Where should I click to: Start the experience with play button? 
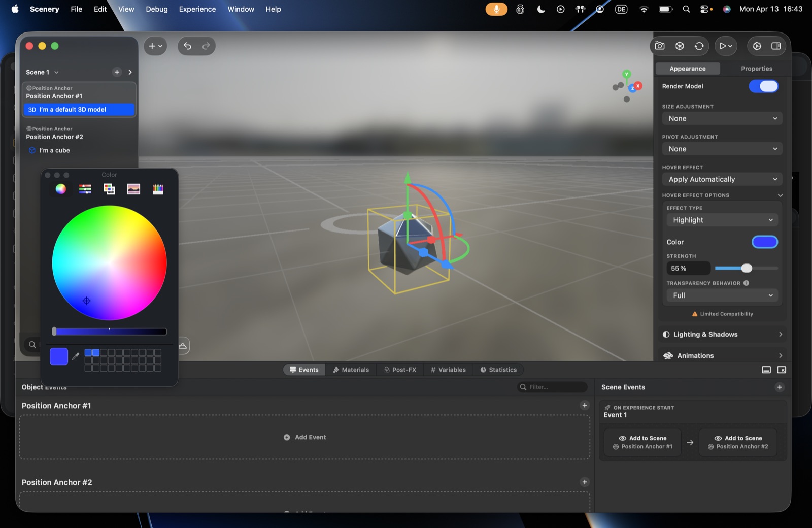click(726, 46)
